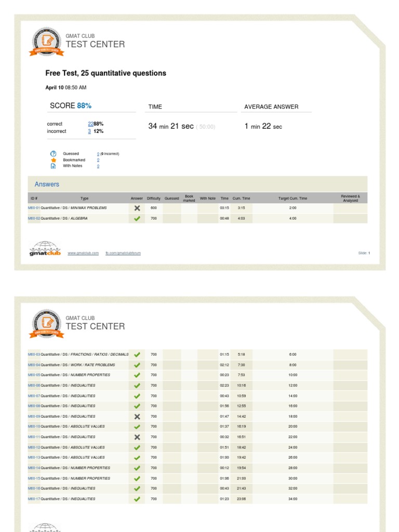Click the April 10 08:50 AM date

(x=66, y=87)
